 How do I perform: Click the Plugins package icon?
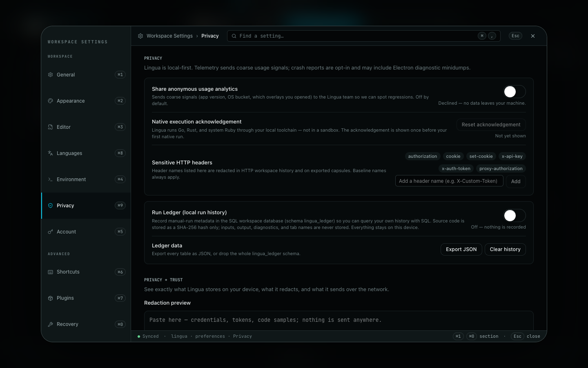51,298
